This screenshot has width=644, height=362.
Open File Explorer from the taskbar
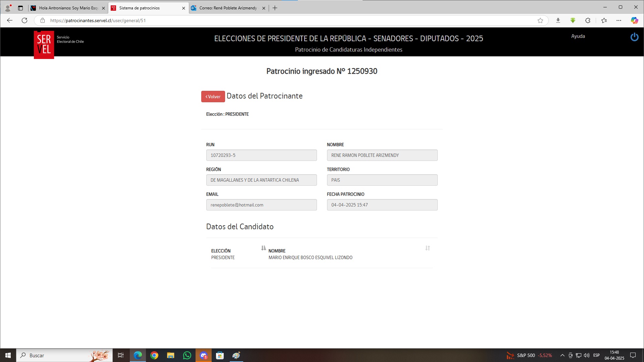(x=171, y=355)
